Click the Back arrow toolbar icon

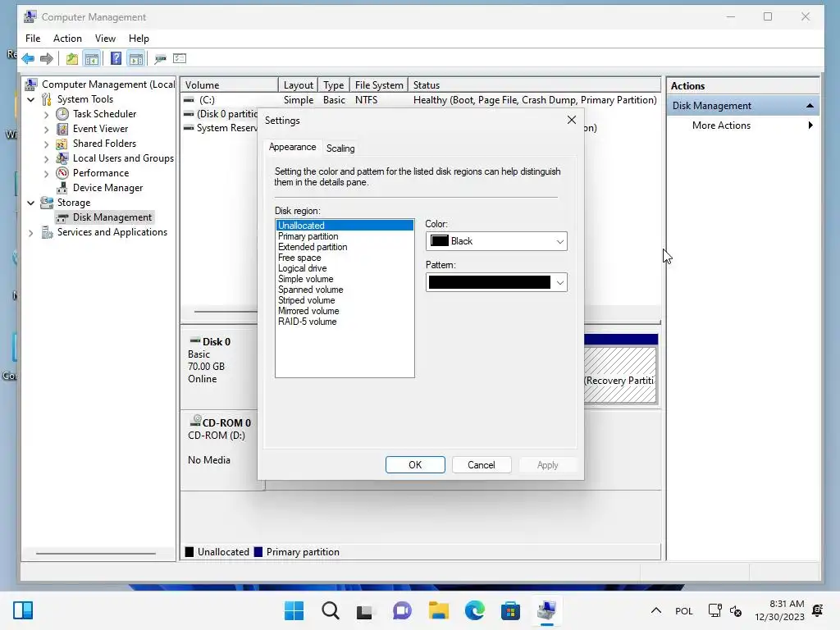pos(29,58)
